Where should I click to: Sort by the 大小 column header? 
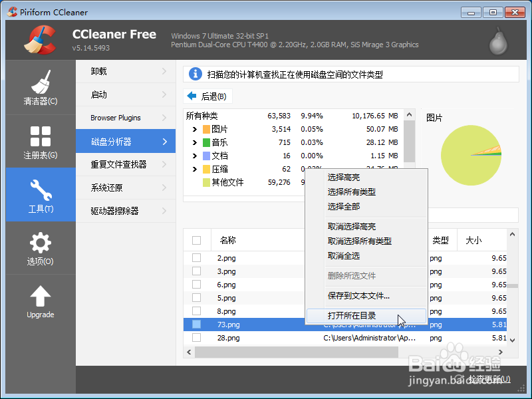coord(473,240)
